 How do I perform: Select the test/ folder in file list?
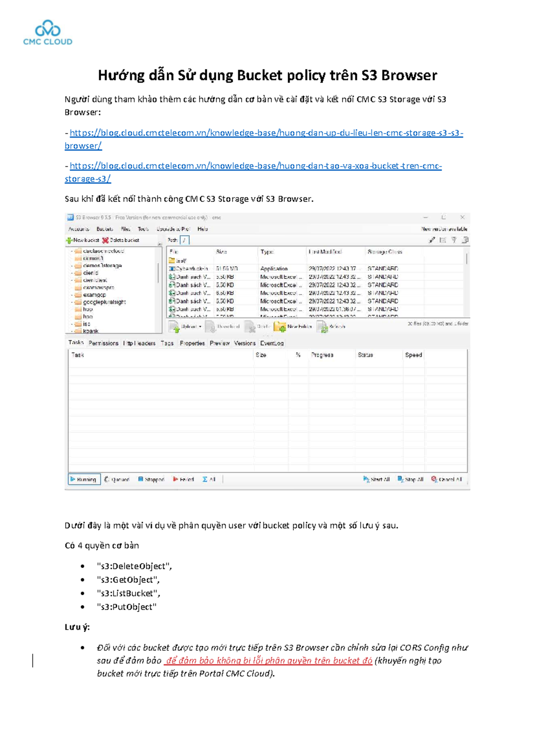point(178,261)
